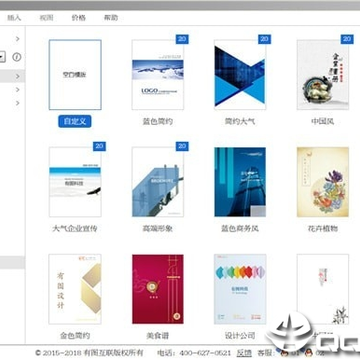This screenshot has width=360, height=360.
Task: Click the 有图互联版权所有 copyright text
Action: click(x=113, y=353)
